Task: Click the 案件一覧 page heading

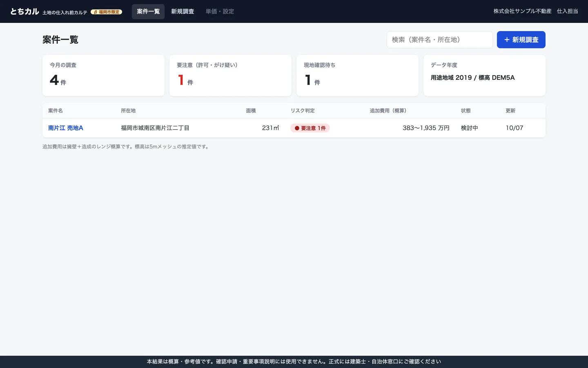Action: pyautogui.click(x=60, y=40)
